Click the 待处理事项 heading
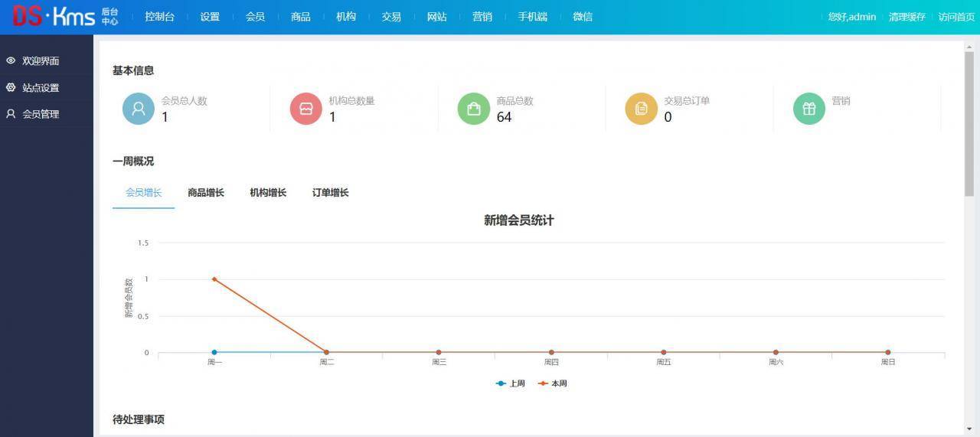 click(x=139, y=419)
